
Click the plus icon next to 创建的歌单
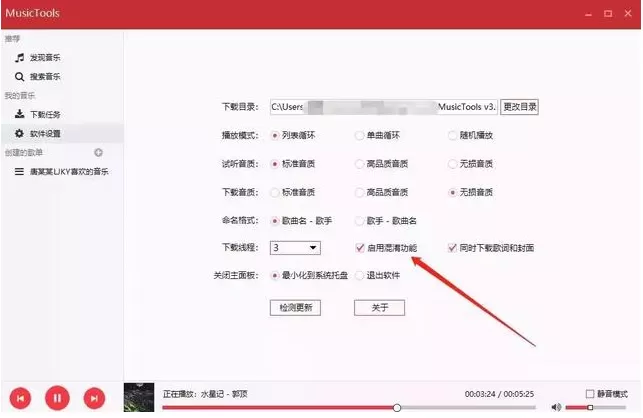(x=98, y=153)
